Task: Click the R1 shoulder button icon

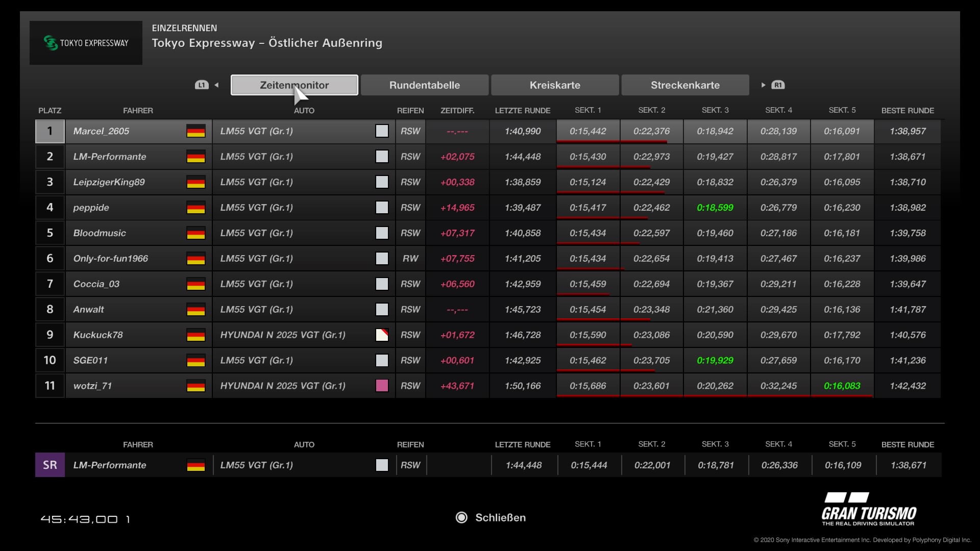Action: pyautogui.click(x=778, y=85)
